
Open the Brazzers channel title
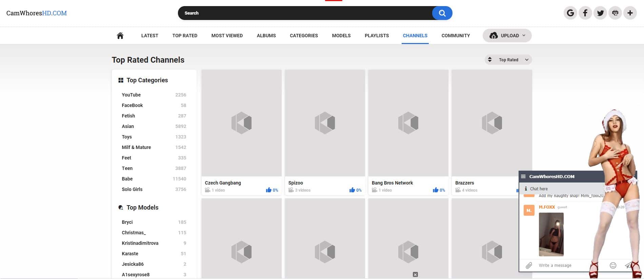coord(464,183)
